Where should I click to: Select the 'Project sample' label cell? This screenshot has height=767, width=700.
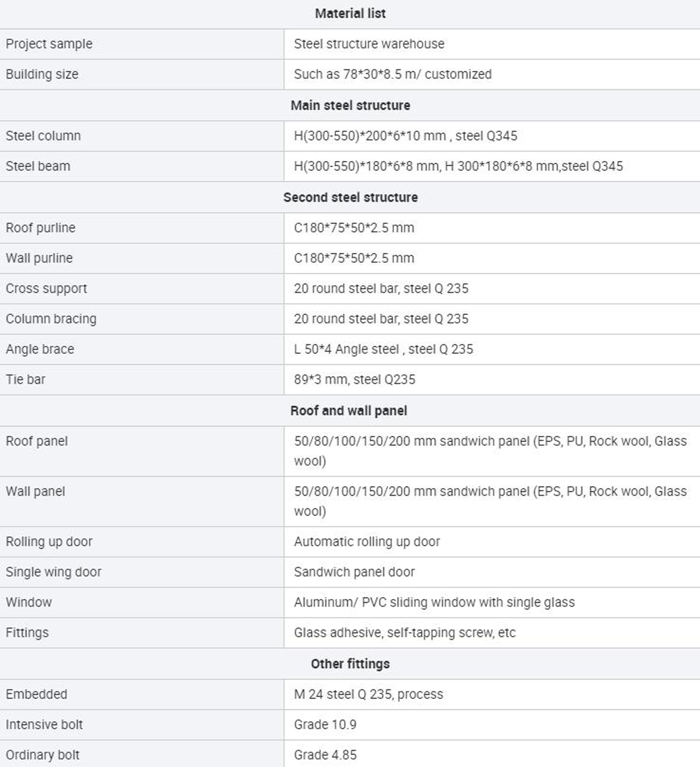[142, 44]
